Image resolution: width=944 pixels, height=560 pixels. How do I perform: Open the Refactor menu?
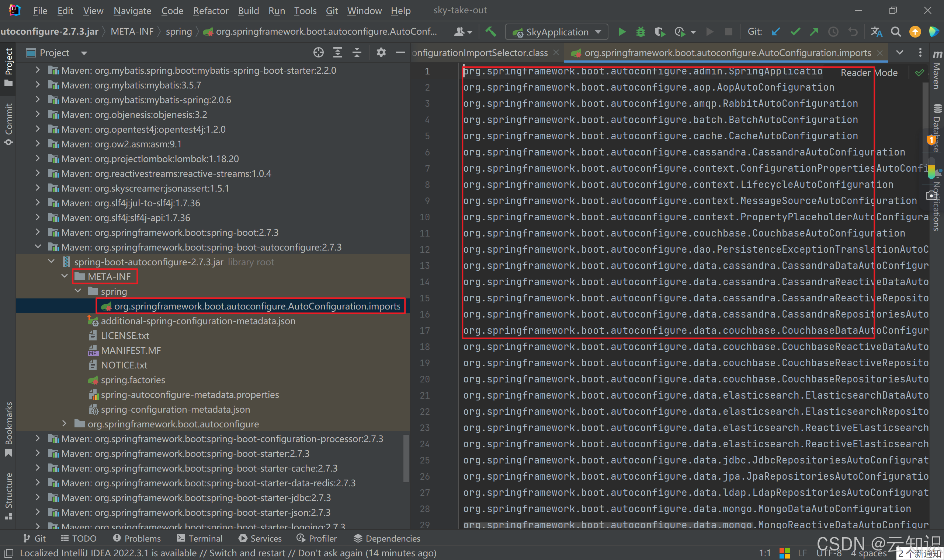[210, 11]
